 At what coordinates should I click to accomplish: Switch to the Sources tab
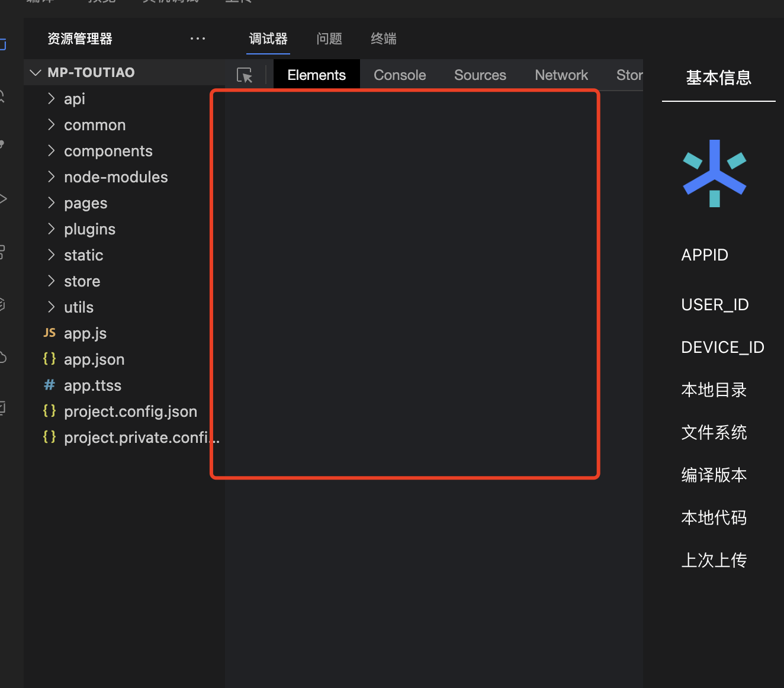[x=480, y=75]
